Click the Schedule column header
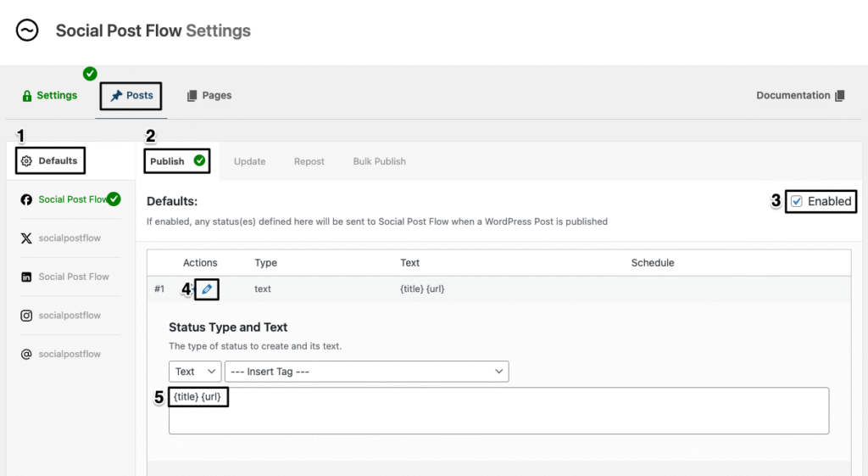This screenshot has width=868, height=476. [x=653, y=263]
